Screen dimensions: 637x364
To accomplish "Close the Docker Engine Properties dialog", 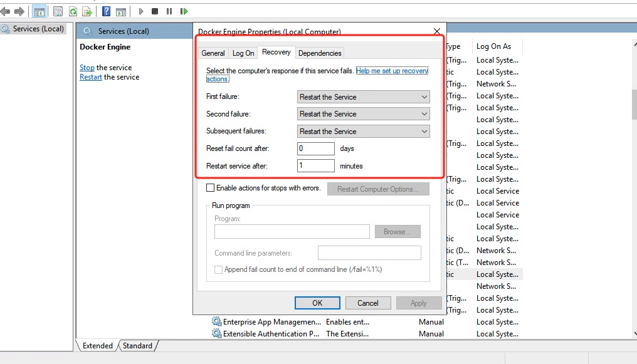I will coord(437,31).
